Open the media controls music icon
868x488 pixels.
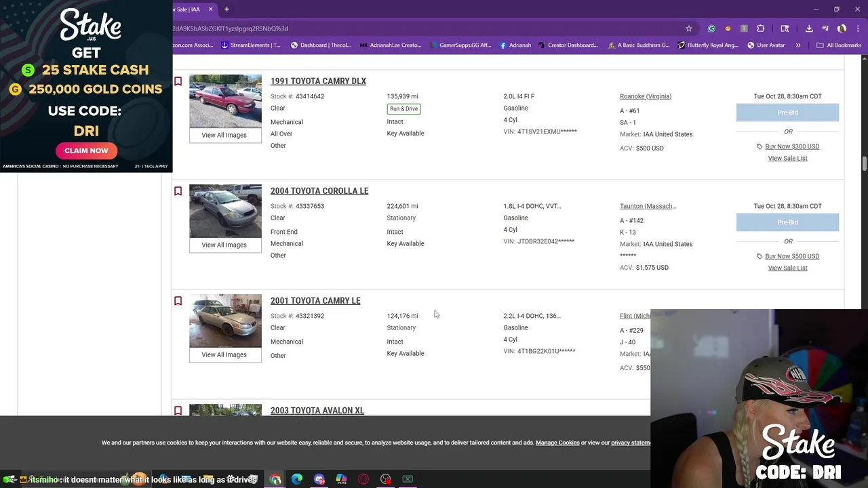tap(825, 28)
